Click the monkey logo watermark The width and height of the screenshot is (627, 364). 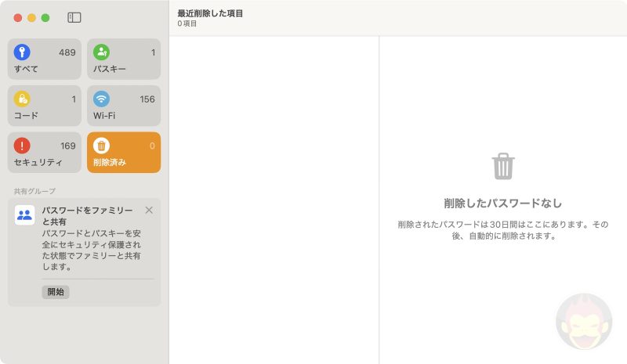tap(583, 321)
